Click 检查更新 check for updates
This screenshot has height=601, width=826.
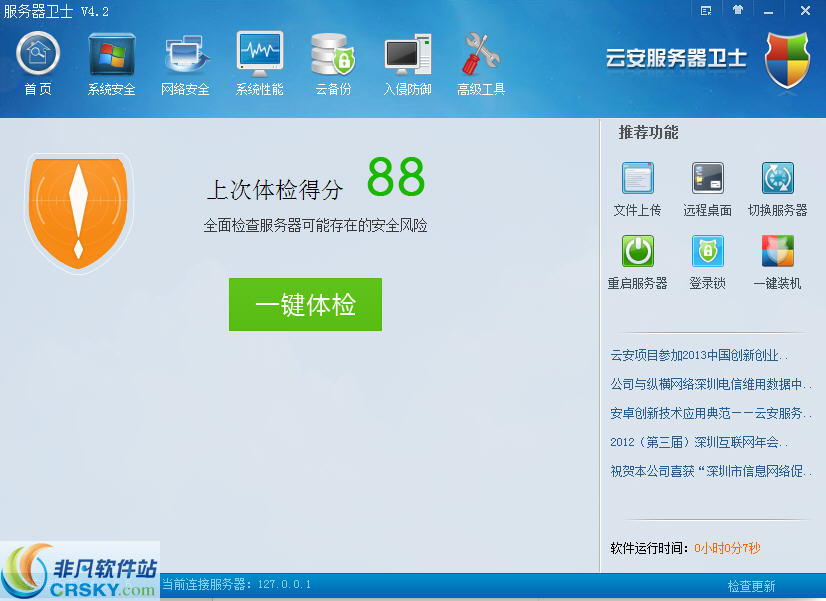pyautogui.click(x=751, y=586)
